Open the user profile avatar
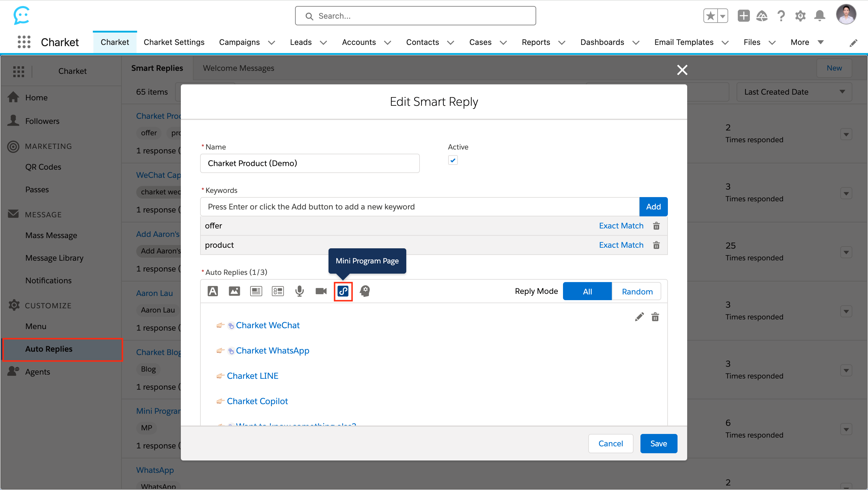The width and height of the screenshot is (868, 490). click(846, 14)
